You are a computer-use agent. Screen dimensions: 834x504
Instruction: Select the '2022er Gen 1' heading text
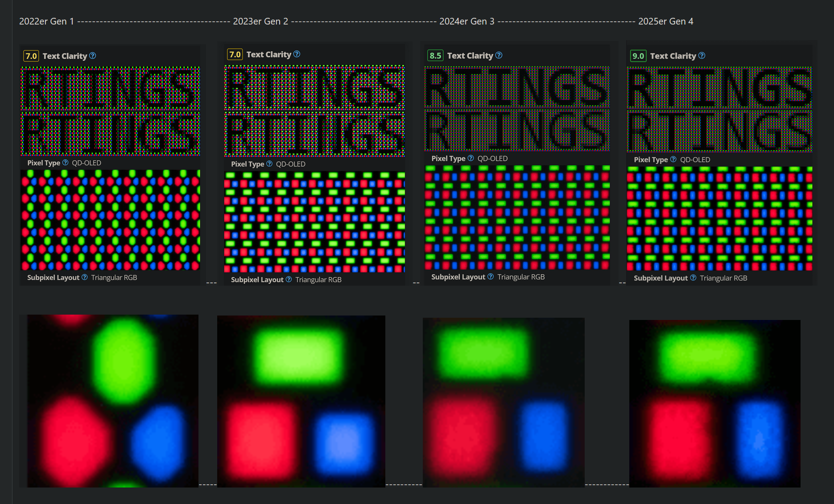point(46,21)
